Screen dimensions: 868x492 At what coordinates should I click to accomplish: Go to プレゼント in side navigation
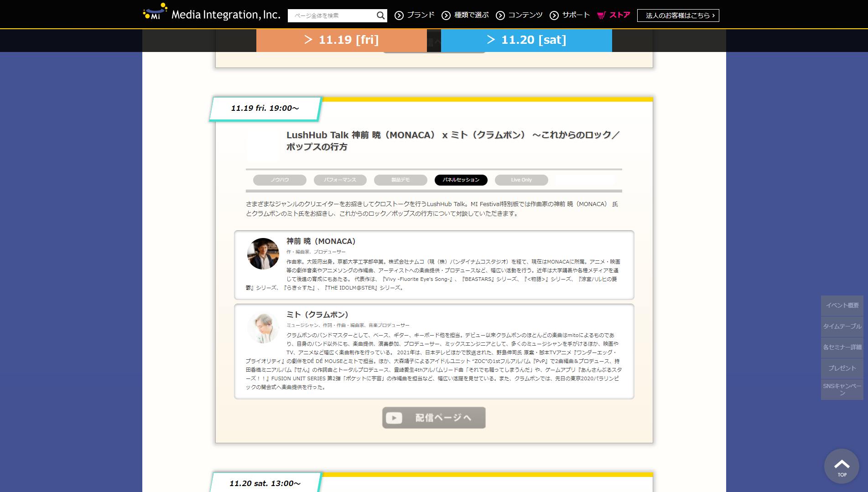point(842,368)
